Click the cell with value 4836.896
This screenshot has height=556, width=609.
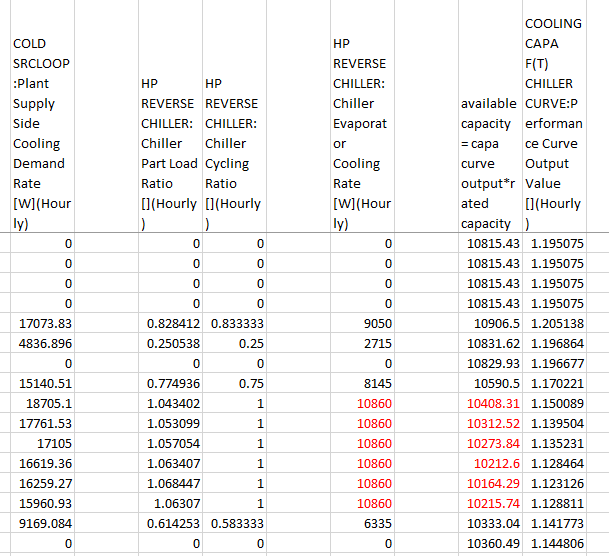pos(42,343)
